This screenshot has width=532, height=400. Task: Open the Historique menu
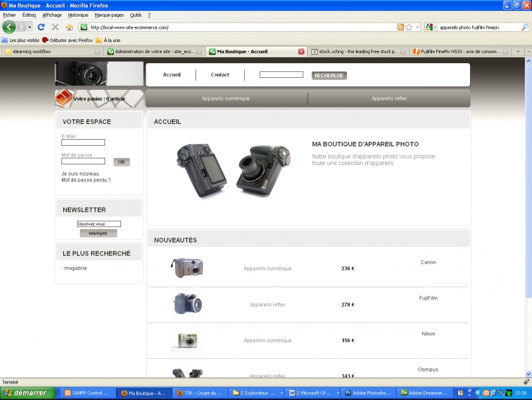78,15
